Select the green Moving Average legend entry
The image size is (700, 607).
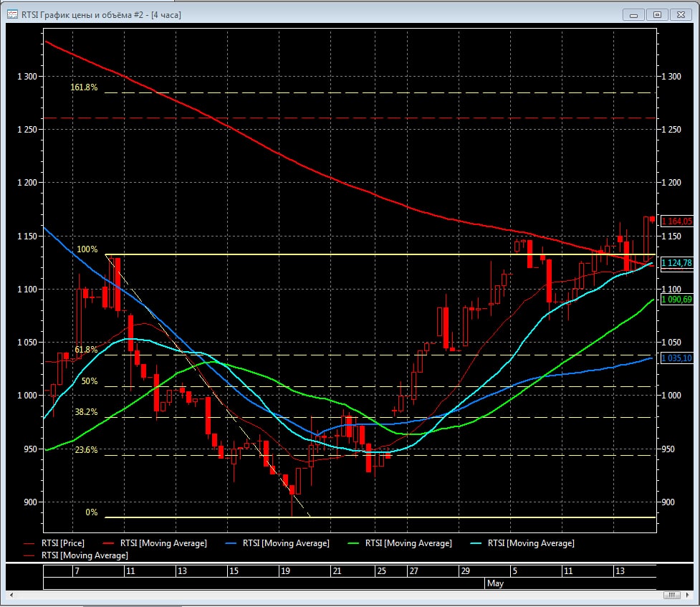(408, 543)
